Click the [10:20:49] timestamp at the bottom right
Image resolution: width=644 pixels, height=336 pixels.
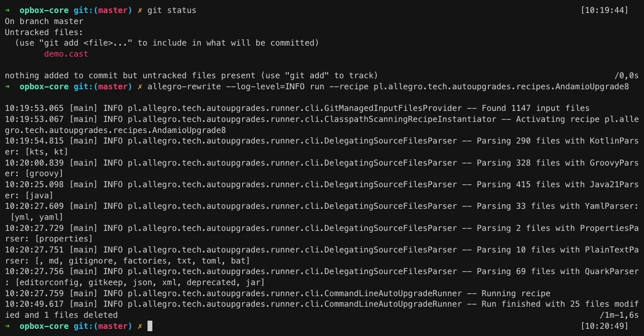(605, 326)
